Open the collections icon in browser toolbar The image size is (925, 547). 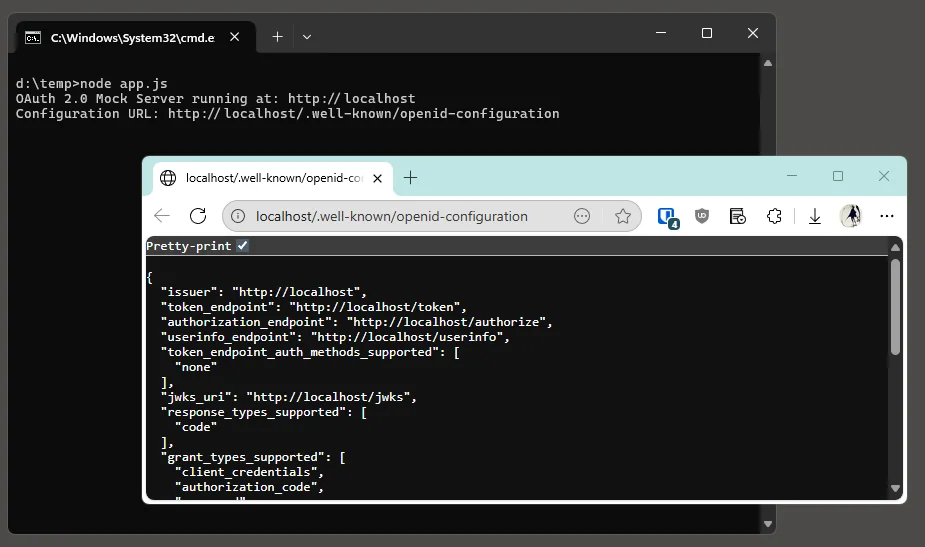coord(738,216)
